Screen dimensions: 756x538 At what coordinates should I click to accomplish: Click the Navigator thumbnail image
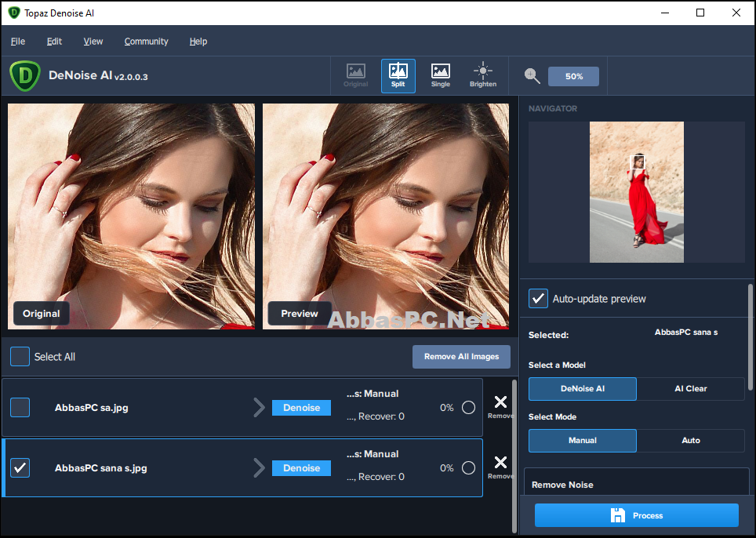(x=637, y=192)
